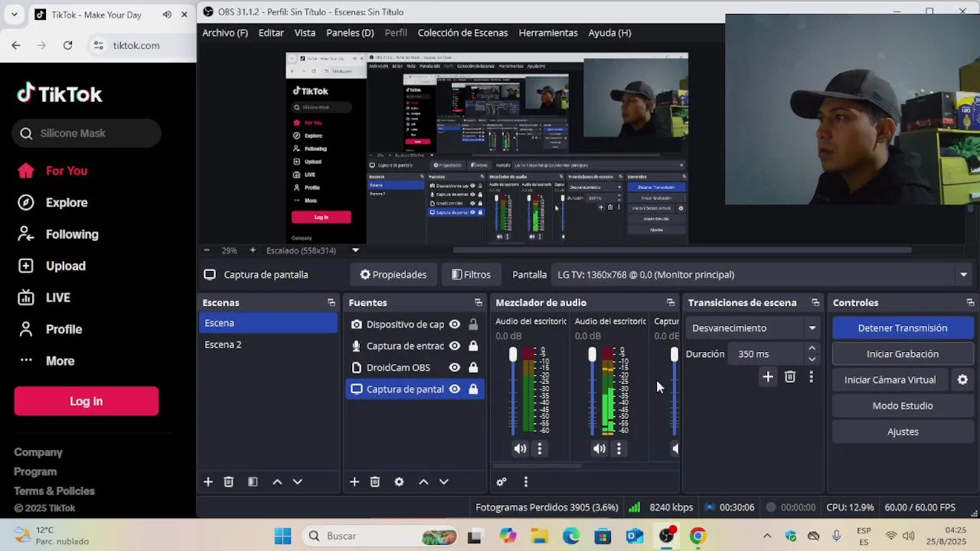
Task: Remove scene transition with trash icon
Action: (x=790, y=377)
